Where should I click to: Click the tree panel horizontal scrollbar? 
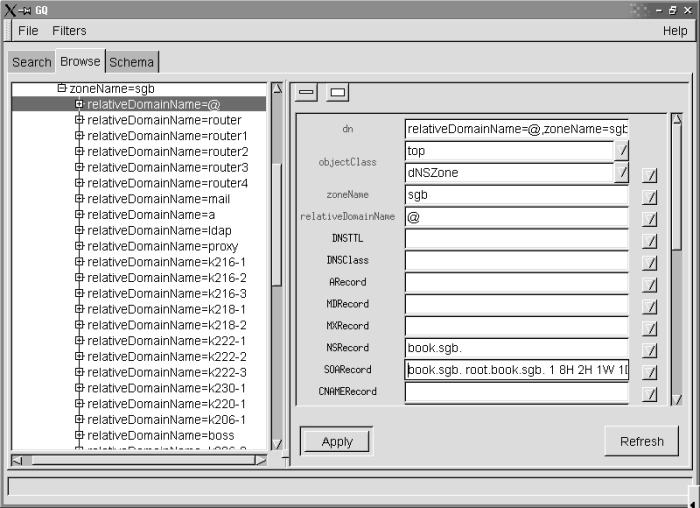tap(140, 460)
